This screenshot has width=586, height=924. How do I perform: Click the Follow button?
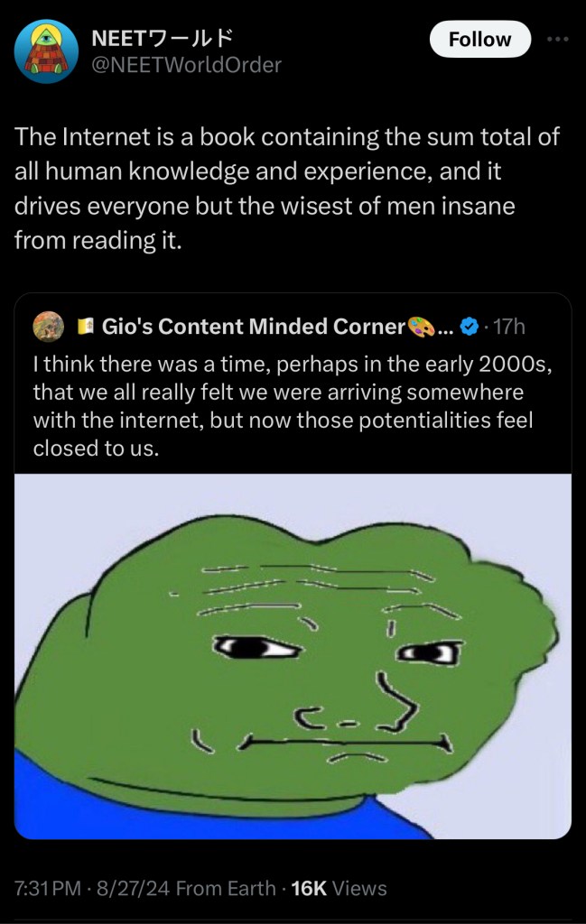tap(479, 39)
